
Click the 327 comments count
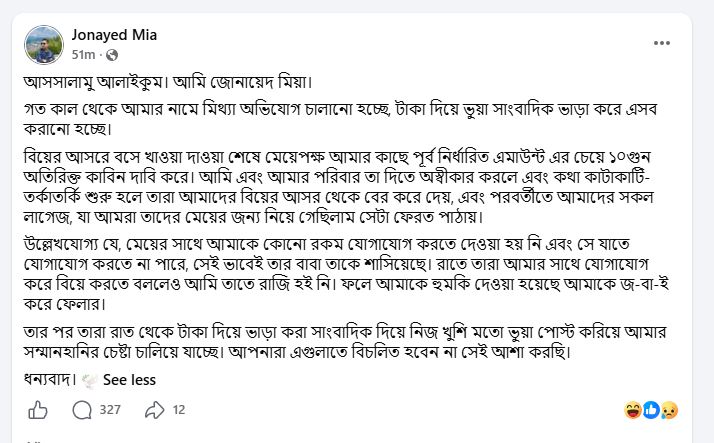coord(110,410)
